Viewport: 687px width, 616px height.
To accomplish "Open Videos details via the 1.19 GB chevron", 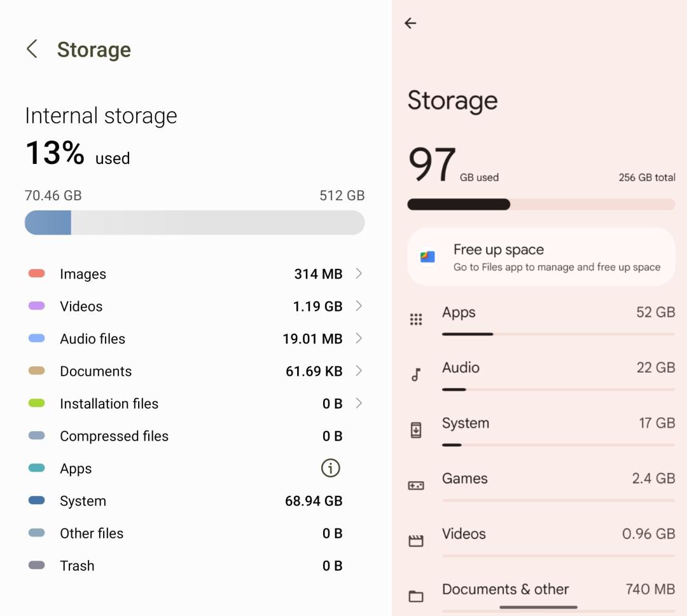I will [x=359, y=306].
